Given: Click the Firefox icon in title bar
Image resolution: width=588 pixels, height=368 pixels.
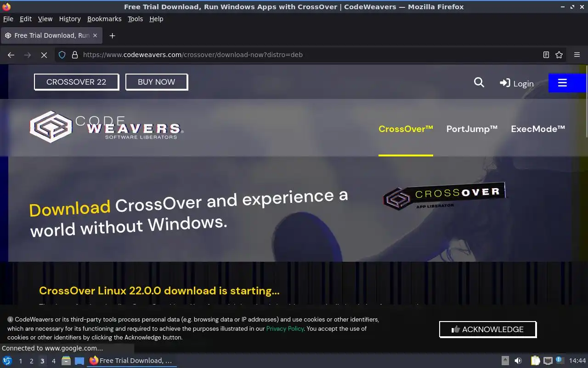Looking at the screenshot, I should (6, 7).
